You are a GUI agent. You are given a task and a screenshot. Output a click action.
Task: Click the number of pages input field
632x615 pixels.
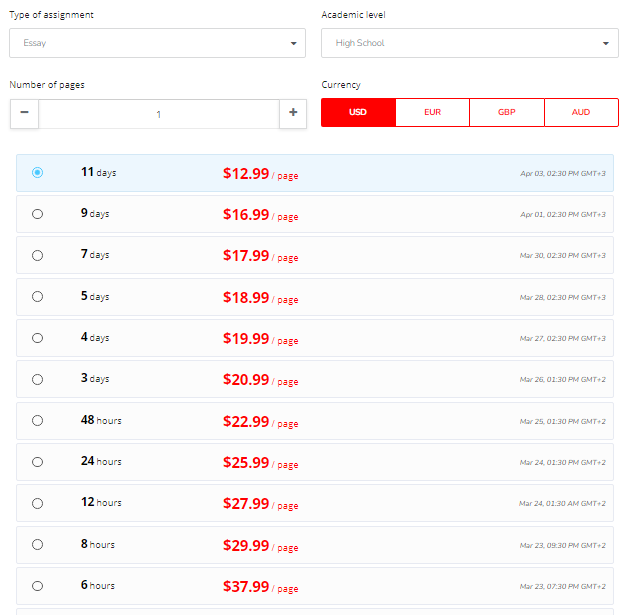(159, 114)
